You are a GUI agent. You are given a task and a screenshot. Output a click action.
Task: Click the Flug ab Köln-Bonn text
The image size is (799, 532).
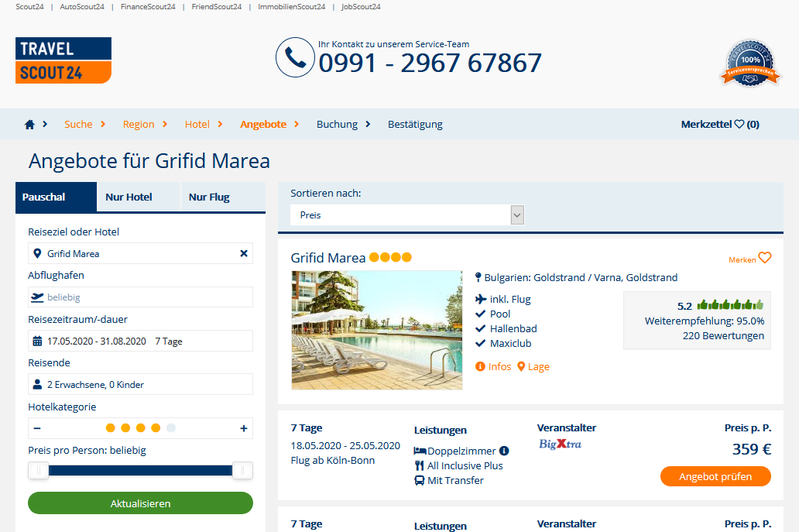click(x=333, y=460)
